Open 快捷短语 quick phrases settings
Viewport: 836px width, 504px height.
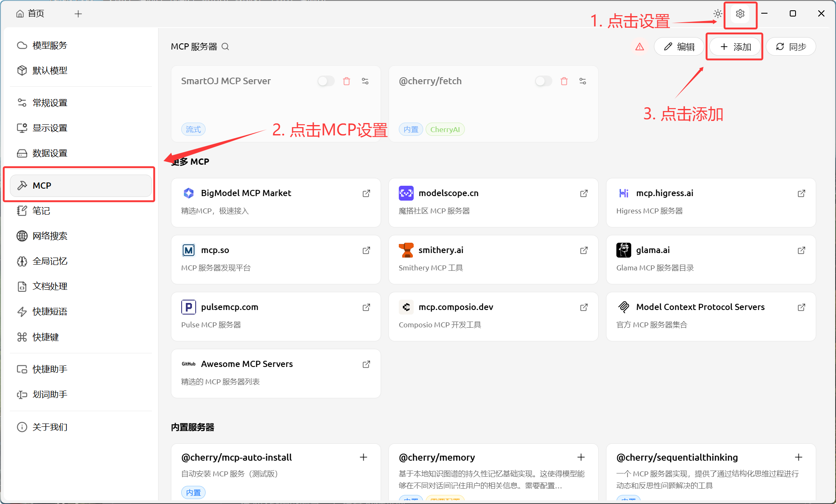(81, 312)
